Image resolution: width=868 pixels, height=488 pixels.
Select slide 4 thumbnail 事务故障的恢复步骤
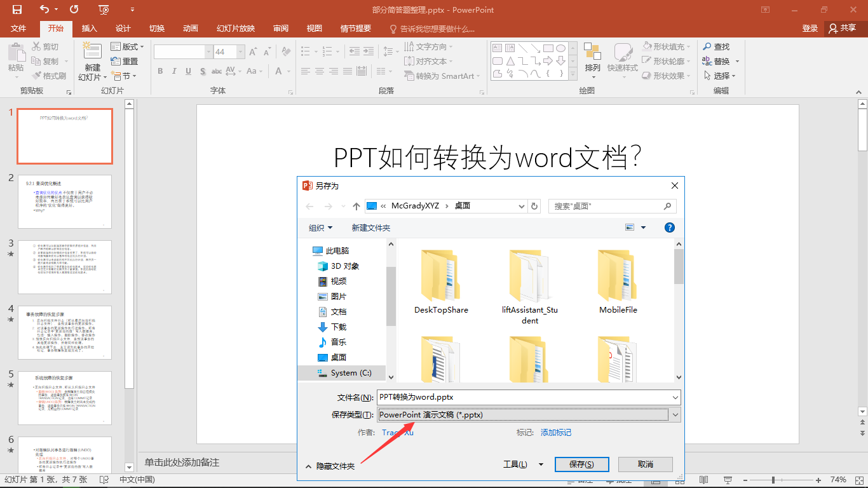tap(65, 332)
